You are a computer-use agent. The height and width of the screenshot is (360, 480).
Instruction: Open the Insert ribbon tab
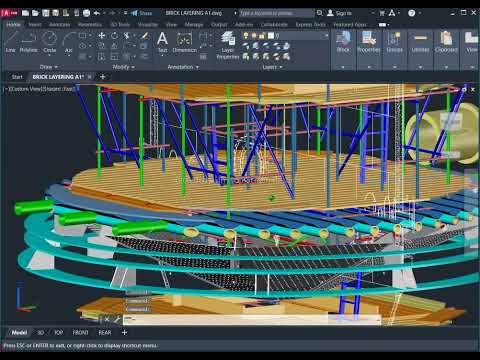(35, 24)
